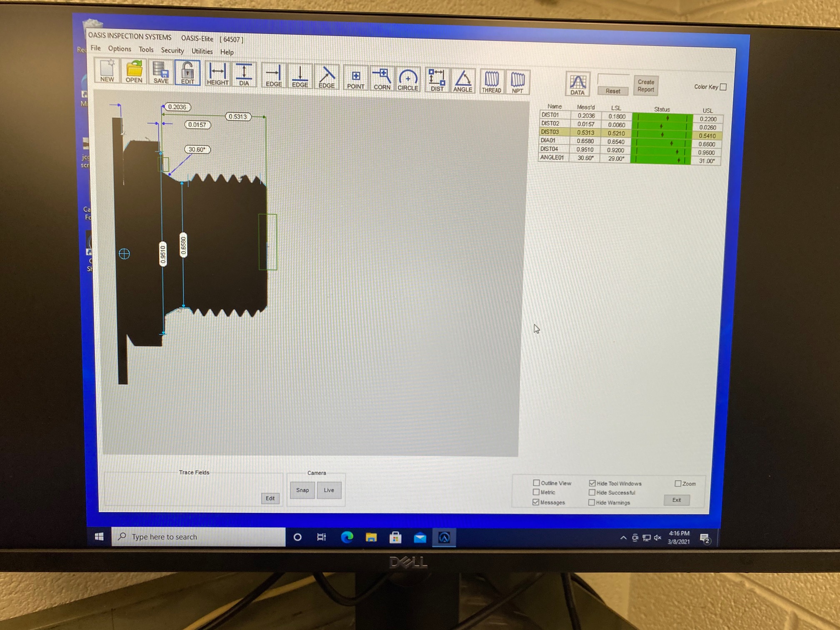Select the highlighted DIST03 row name
The image size is (840, 630).
click(550, 132)
